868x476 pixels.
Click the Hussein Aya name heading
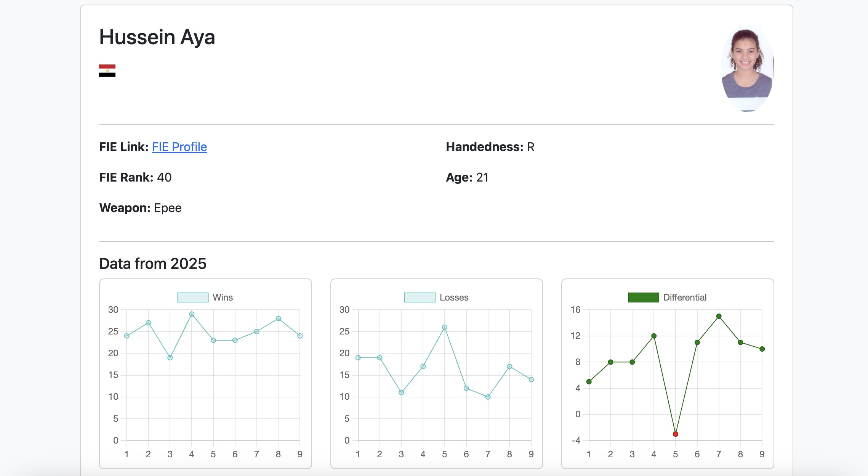(157, 37)
